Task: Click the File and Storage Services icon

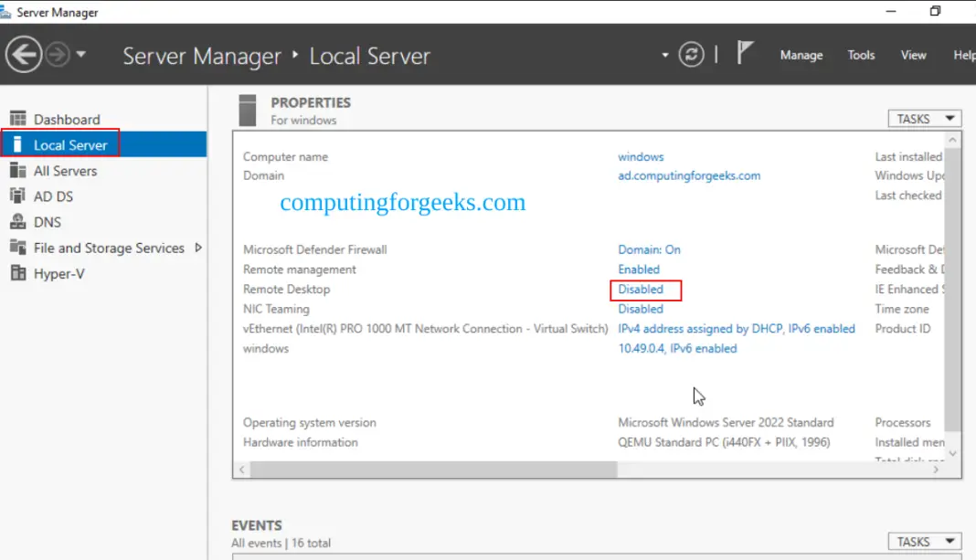Action: pos(19,248)
